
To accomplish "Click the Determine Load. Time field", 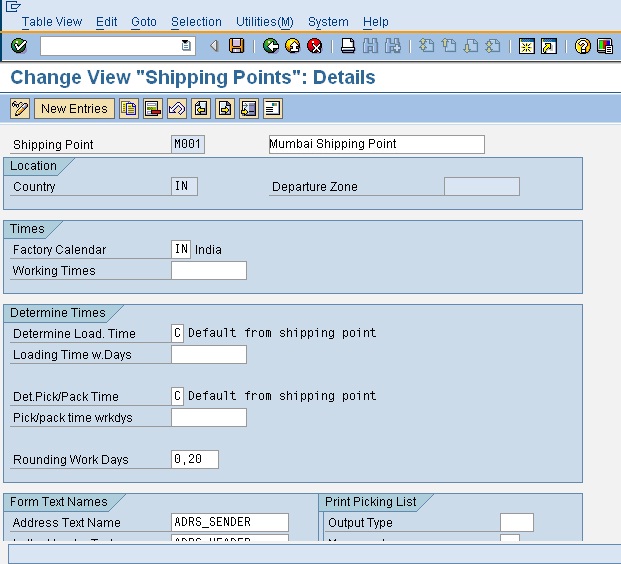I will (x=177, y=333).
